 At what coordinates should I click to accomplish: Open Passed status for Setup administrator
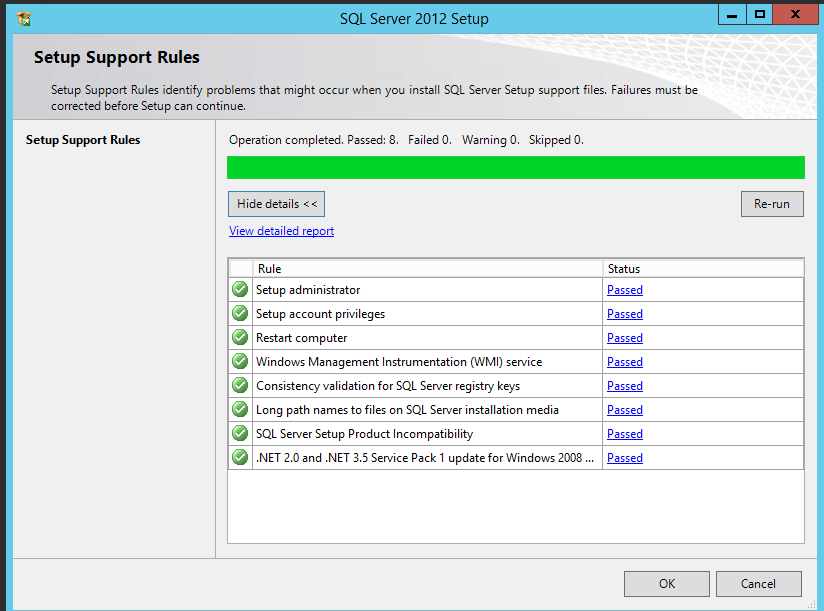pyautogui.click(x=625, y=290)
